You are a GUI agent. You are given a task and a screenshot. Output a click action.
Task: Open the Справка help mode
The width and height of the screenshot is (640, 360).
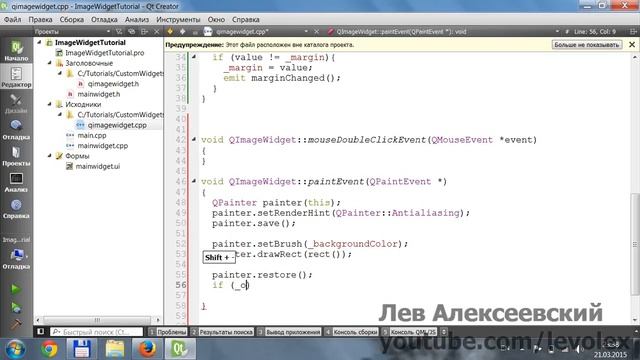[16, 209]
